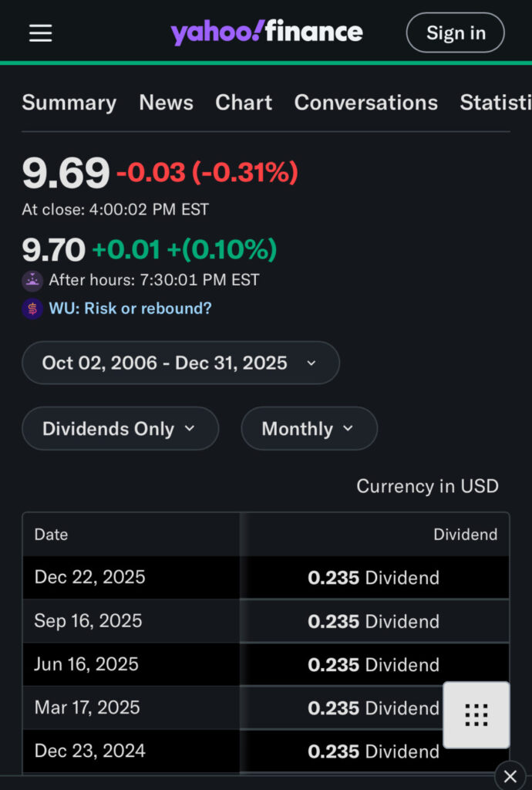Open the Statistics tab
Viewport: 532px width, 790px height.
pyautogui.click(x=495, y=103)
